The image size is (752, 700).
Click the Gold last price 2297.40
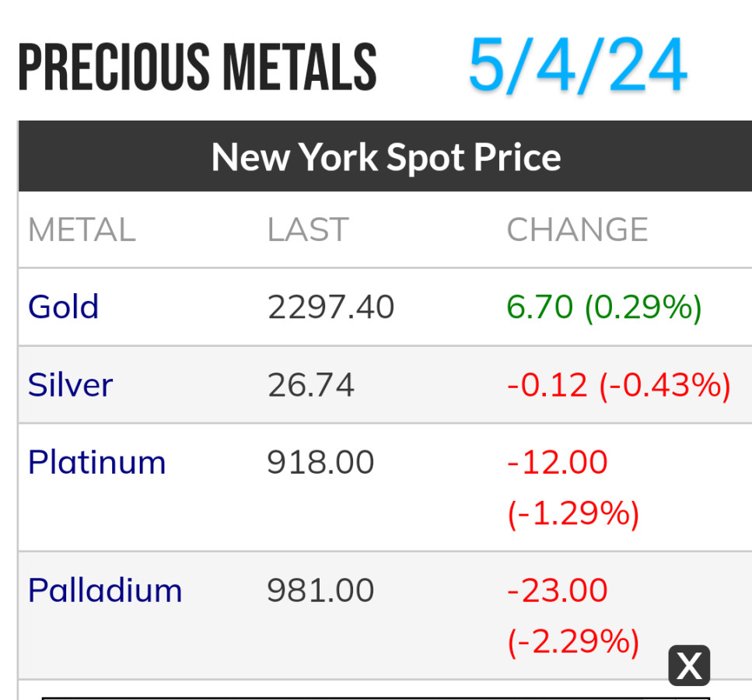tap(331, 306)
